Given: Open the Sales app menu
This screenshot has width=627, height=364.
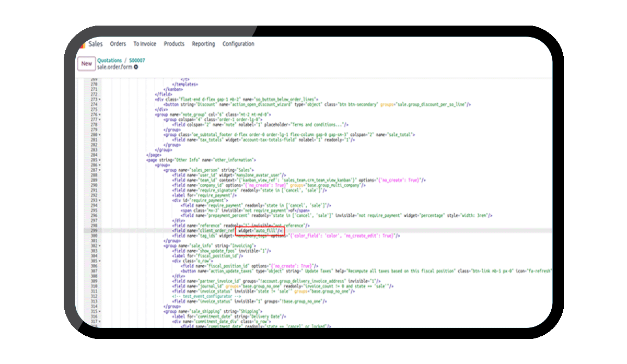Looking at the screenshot, I should (x=96, y=44).
